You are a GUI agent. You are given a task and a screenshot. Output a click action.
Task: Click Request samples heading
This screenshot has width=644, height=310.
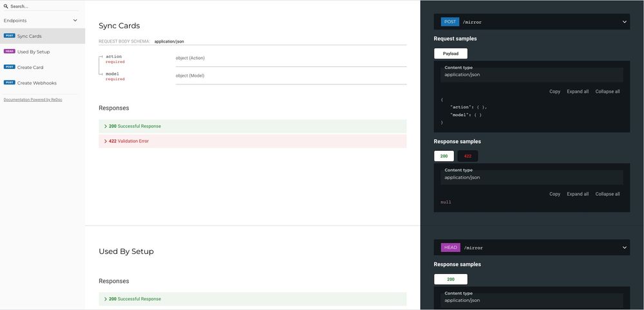pos(455,39)
